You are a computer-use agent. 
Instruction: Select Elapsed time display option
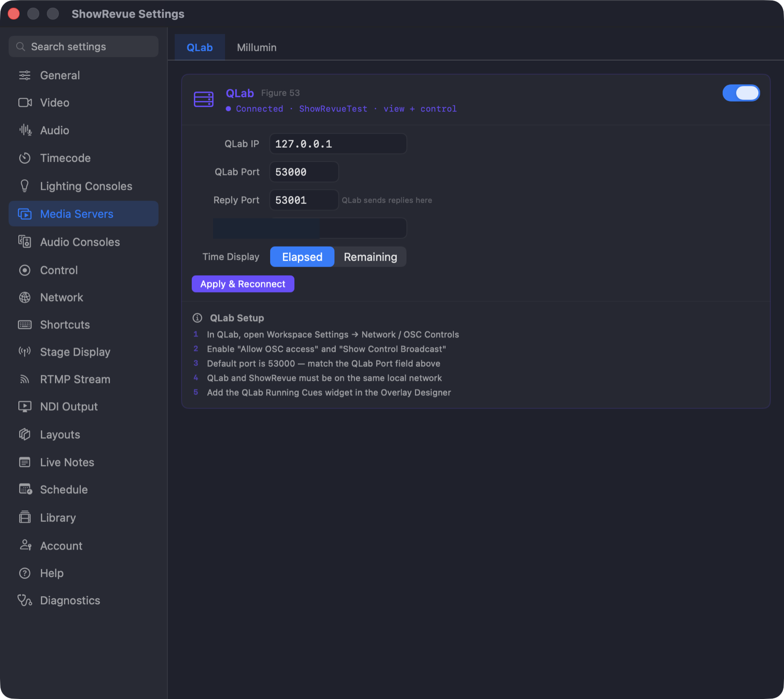(302, 257)
